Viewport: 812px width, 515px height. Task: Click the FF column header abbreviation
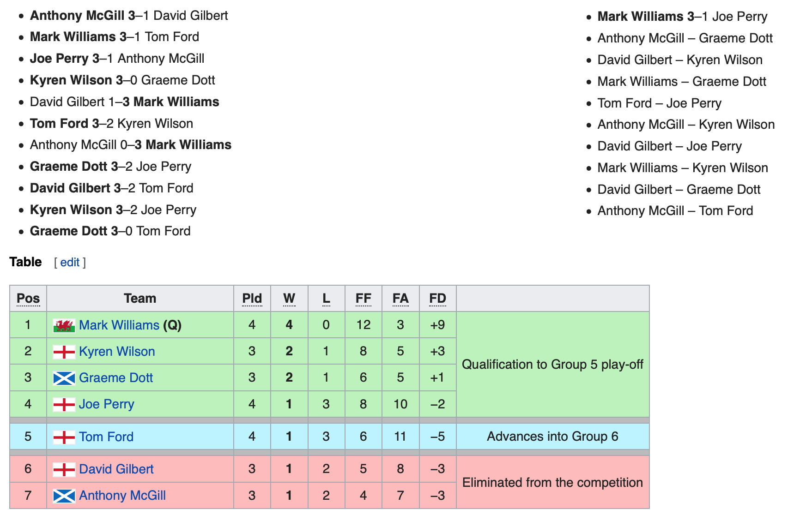point(364,299)
